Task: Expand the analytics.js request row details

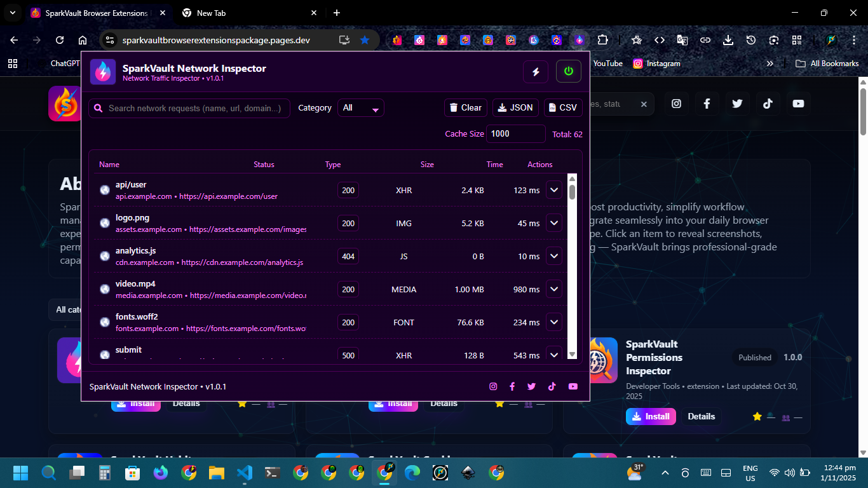Action: [554, 256]
